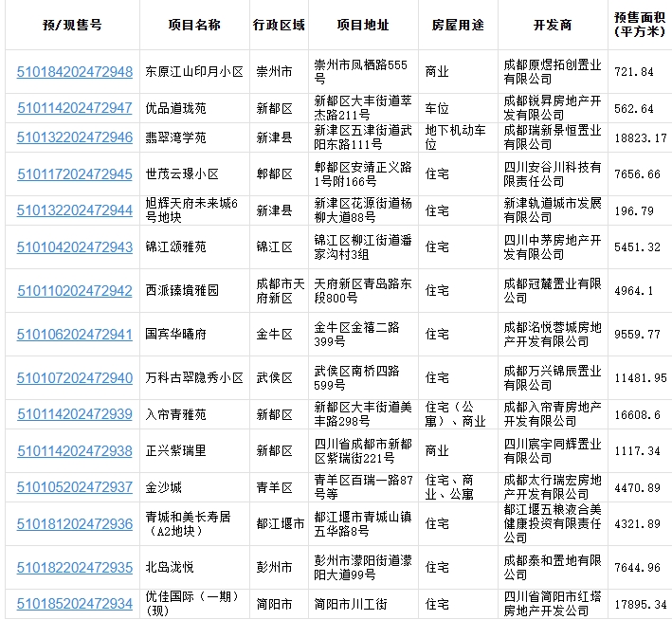
Task: Click the 预售面积 column header
Action: [x=640, y=25]
